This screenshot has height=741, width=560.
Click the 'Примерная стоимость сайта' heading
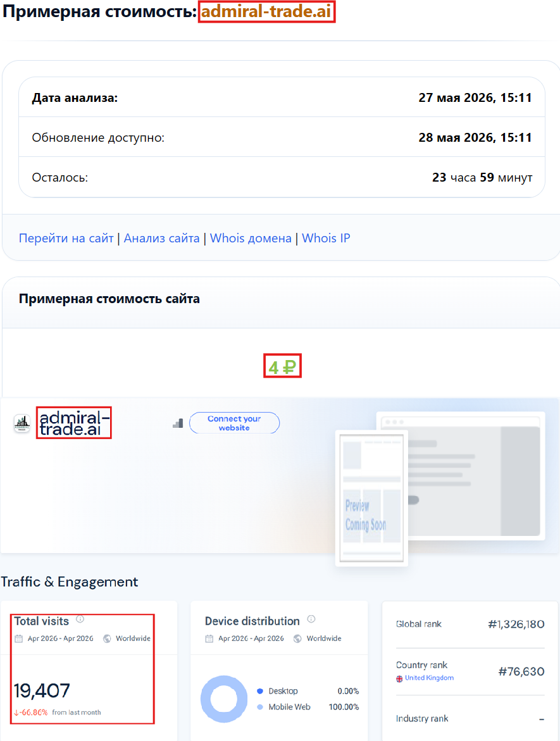(x=109, y=299)
